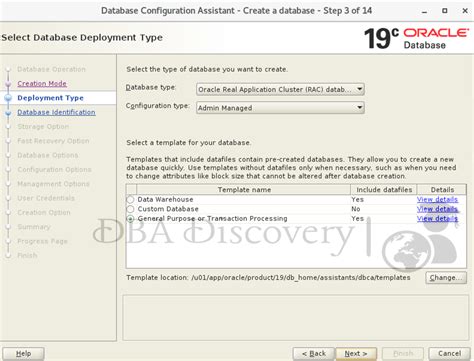Image resolution: width=474 pixels, height=361 pixels.
Task: Click the Progress Page step
Action: tap(42, 241)
